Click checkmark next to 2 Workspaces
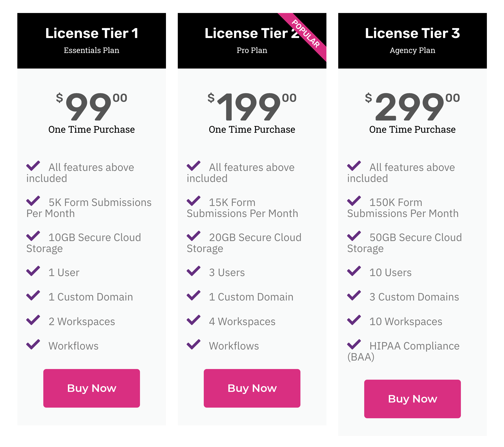This screenshot has width=504, height=447. (33, 320)
